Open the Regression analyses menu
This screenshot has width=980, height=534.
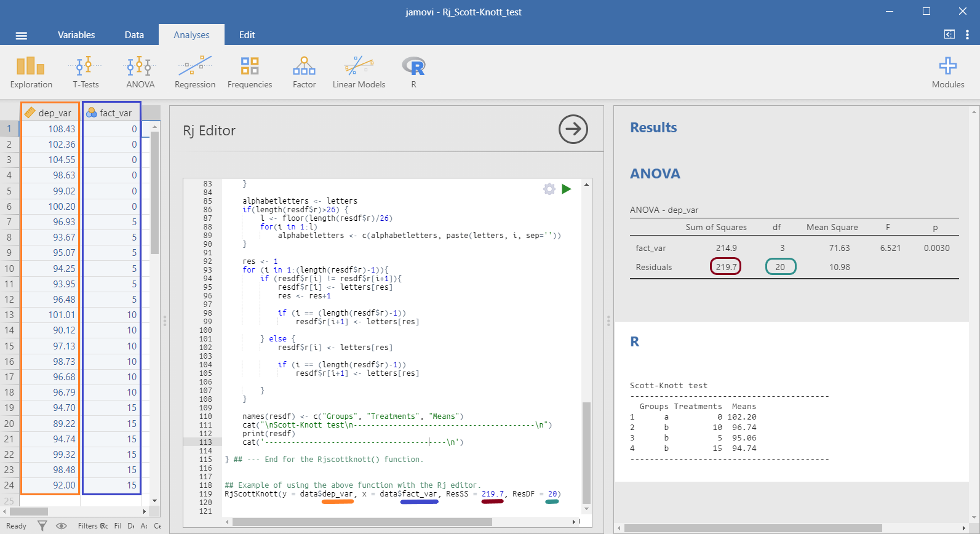(x=195, y=72)
